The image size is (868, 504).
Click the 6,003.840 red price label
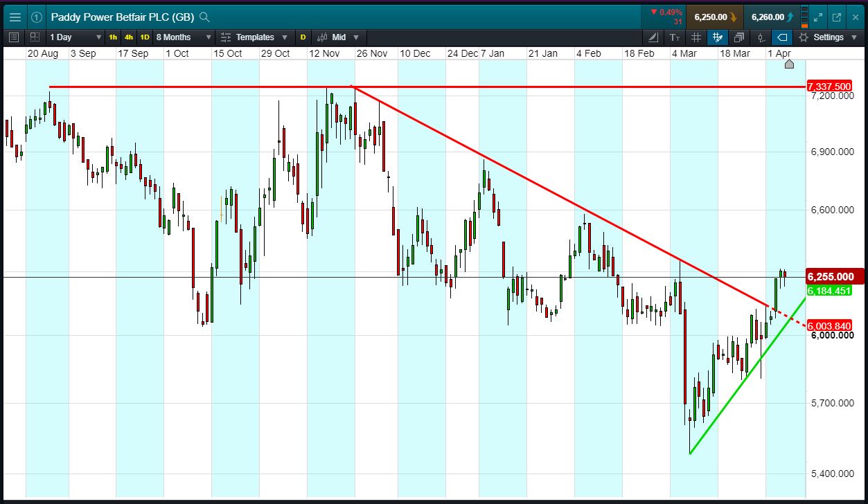point(829,326)
